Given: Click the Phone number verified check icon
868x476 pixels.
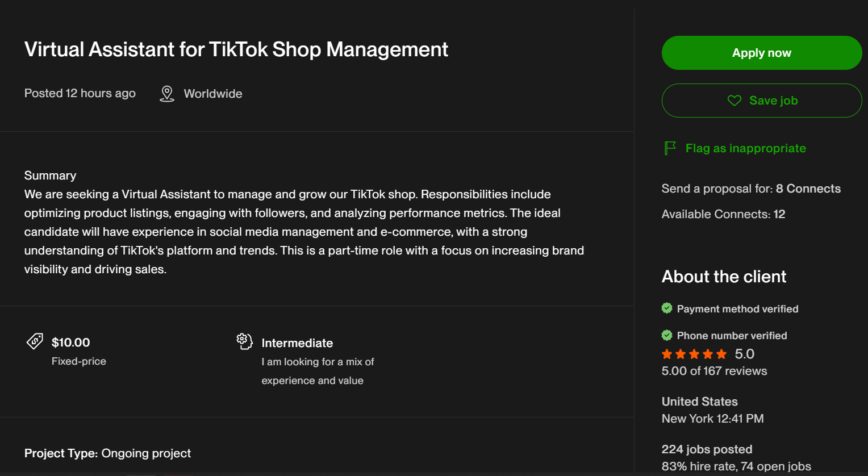Looking at the screenshot, I should click(667, 335).
